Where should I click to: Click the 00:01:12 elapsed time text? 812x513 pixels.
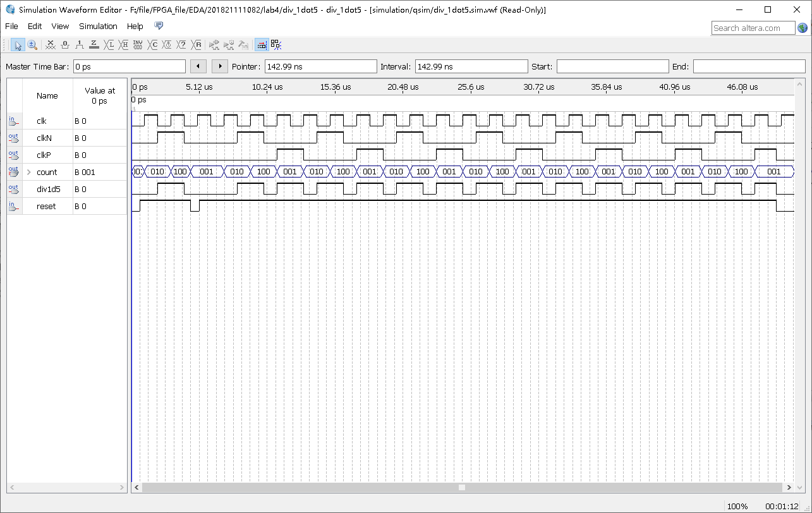pyautogui.click(x=781, y=506)
